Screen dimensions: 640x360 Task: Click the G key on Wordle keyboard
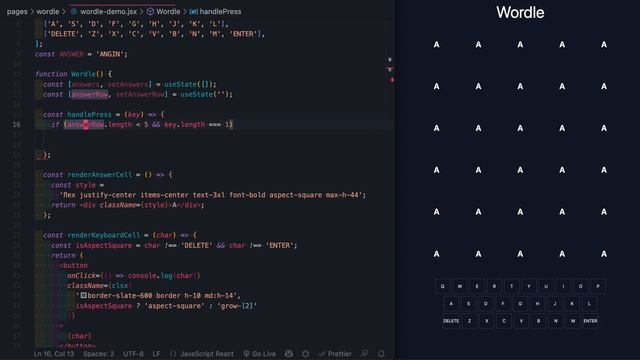point(520,304)
